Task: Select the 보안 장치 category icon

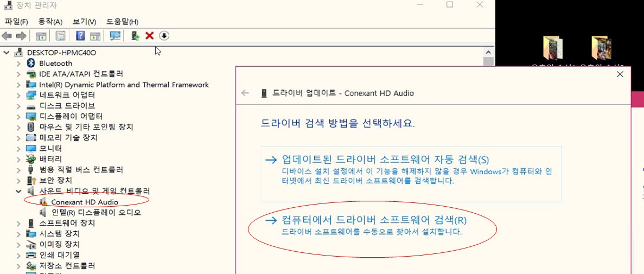Action: click(x=31, y=180)
